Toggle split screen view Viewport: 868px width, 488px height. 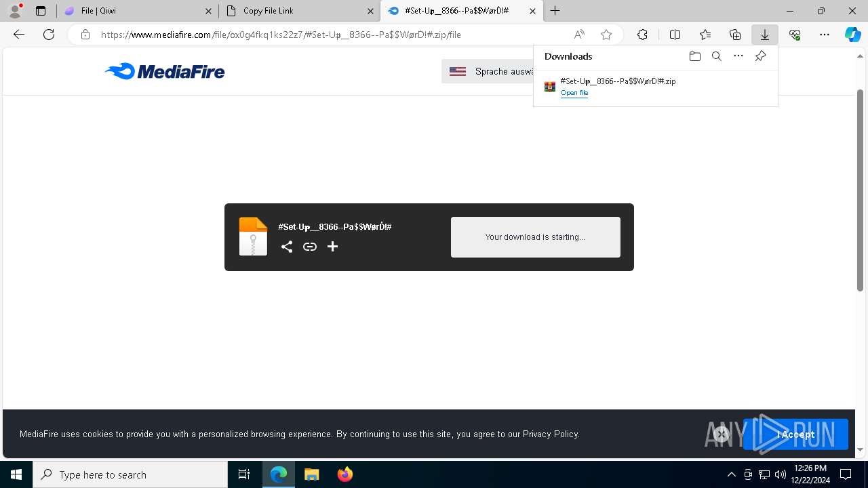pyautogui.click(x=675, y=35)
